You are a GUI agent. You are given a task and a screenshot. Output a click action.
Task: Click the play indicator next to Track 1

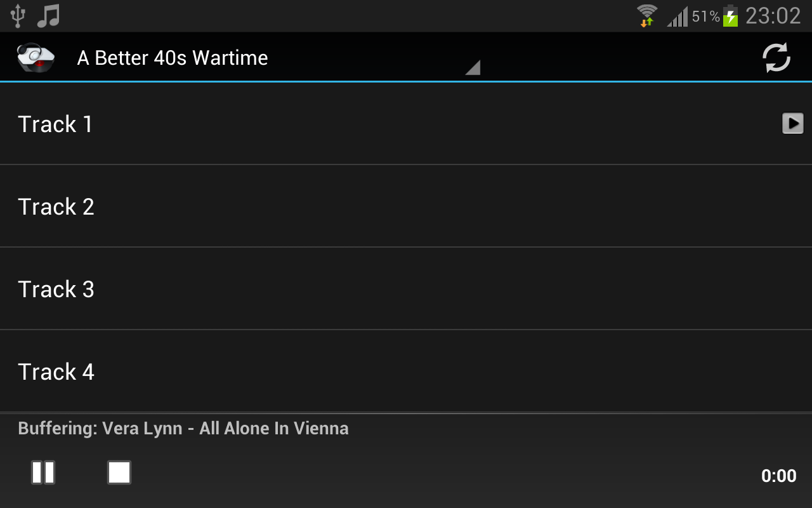click(x=792, y=123)
